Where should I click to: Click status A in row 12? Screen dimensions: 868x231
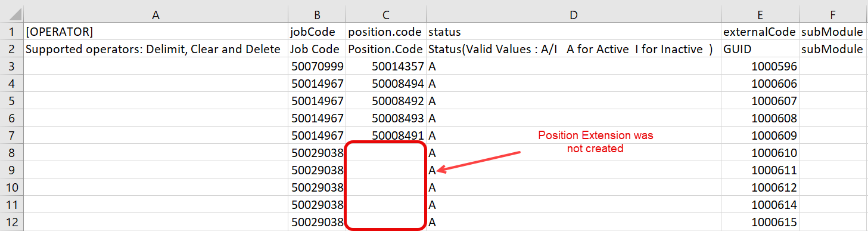click(574, 223)
